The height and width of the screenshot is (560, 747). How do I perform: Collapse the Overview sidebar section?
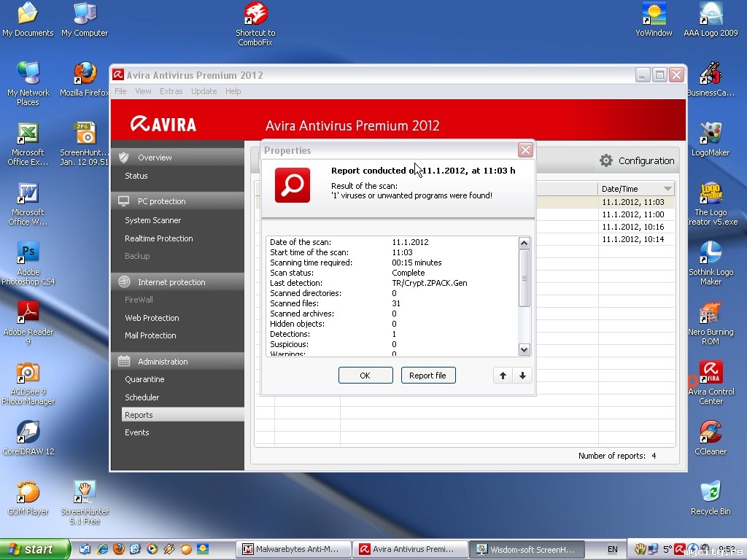pyautogui.click(x=155, y=157)
